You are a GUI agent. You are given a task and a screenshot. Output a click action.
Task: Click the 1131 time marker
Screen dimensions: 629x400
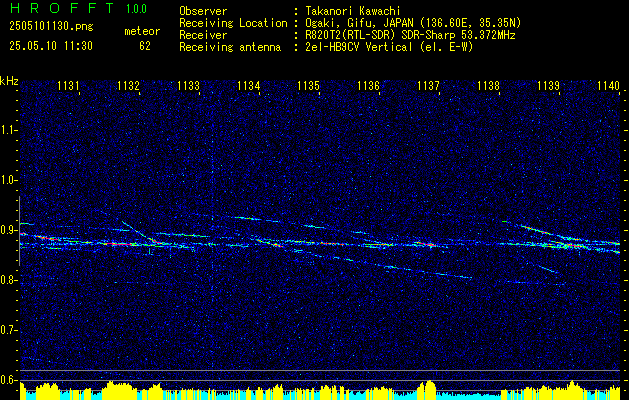click(68, 85)
